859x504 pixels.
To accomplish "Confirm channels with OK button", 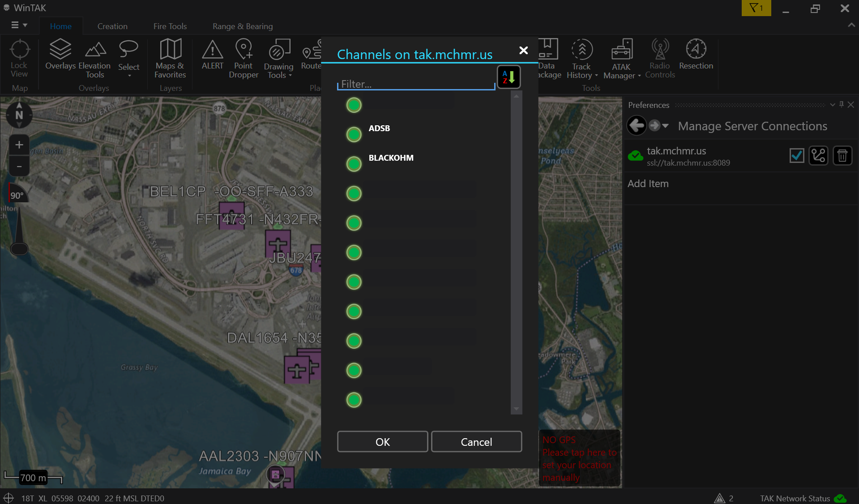I will point(383,442).
